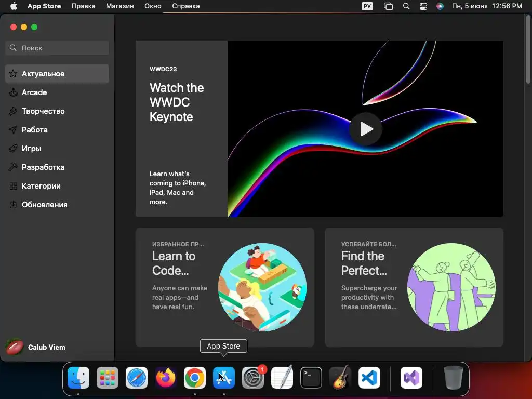Open Control Center in menu bar

tap(423, 6)
